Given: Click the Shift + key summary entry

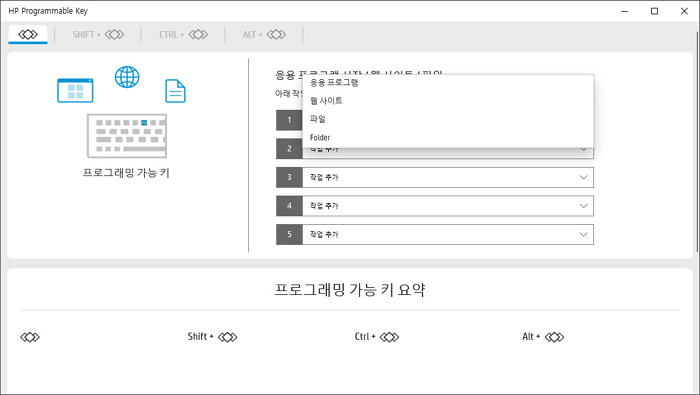Looking at the screenshot, I should point(212,337).
